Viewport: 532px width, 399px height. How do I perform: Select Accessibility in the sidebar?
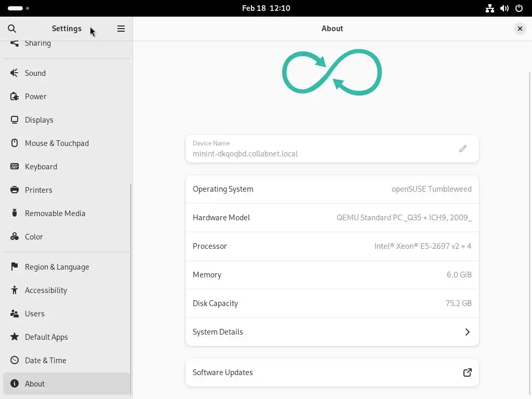[66, 290]
